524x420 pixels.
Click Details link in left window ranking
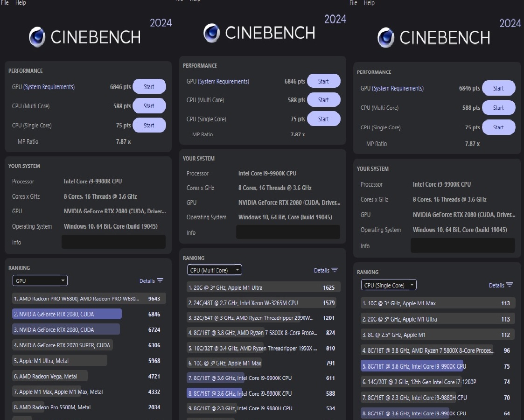click(147, 281)
